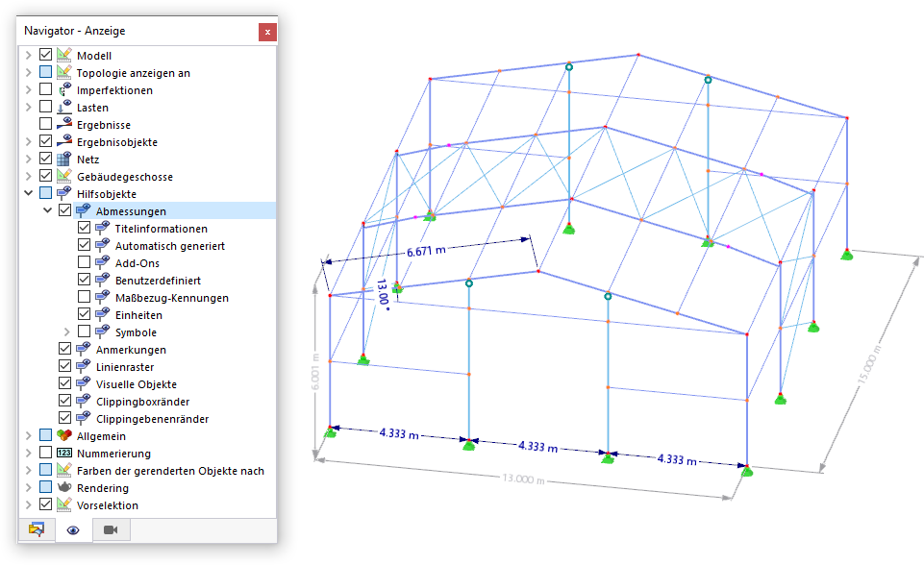924x565 pixels.
Task: Click the Clippingboxränder icon
Action: 84,401
